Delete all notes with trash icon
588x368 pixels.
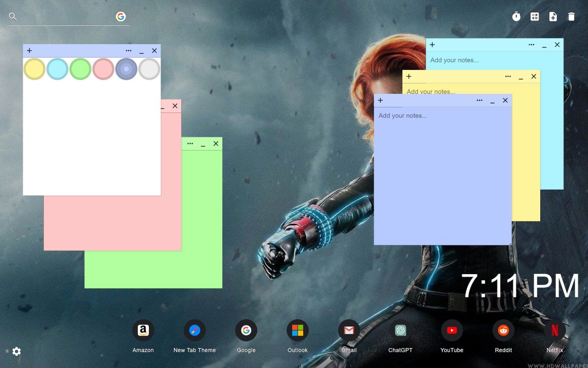(571, 17)
